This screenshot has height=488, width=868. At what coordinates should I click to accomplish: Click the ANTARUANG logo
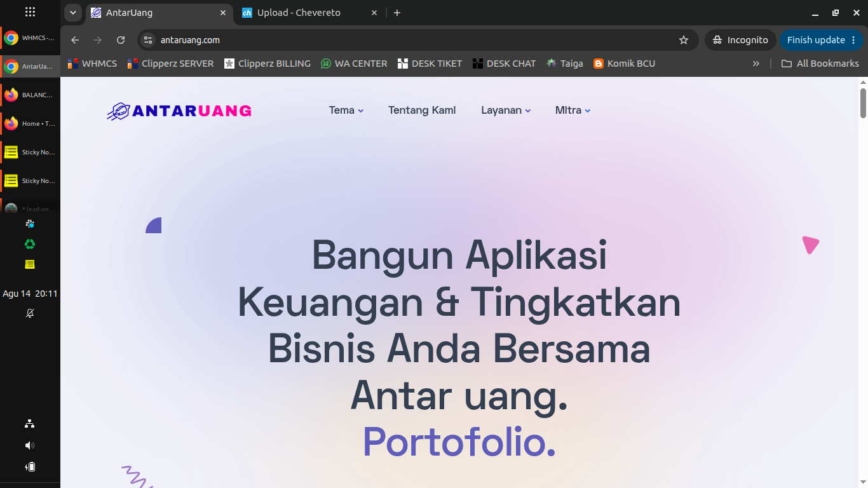pyautogui.click(x=179, y=111)
